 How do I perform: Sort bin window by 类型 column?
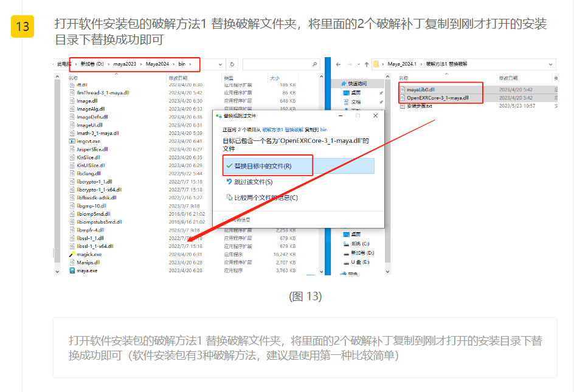(x=229, y=78)
